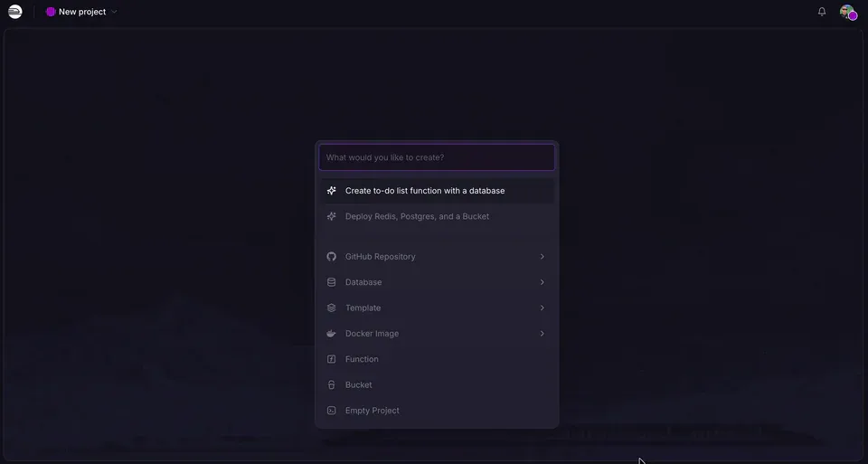Expand the Database submenu chevron
The height and width of the screenshot is (464, 868).
(x=542, y=282)
